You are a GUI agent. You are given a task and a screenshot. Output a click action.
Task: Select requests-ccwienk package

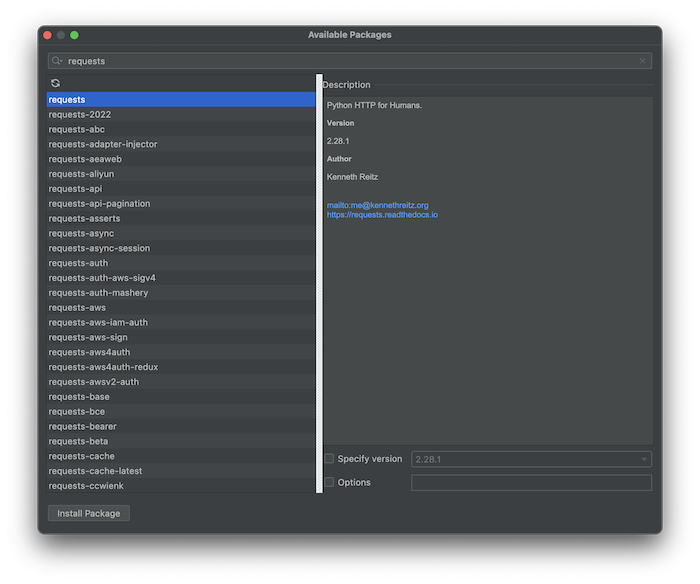point(181,486)
